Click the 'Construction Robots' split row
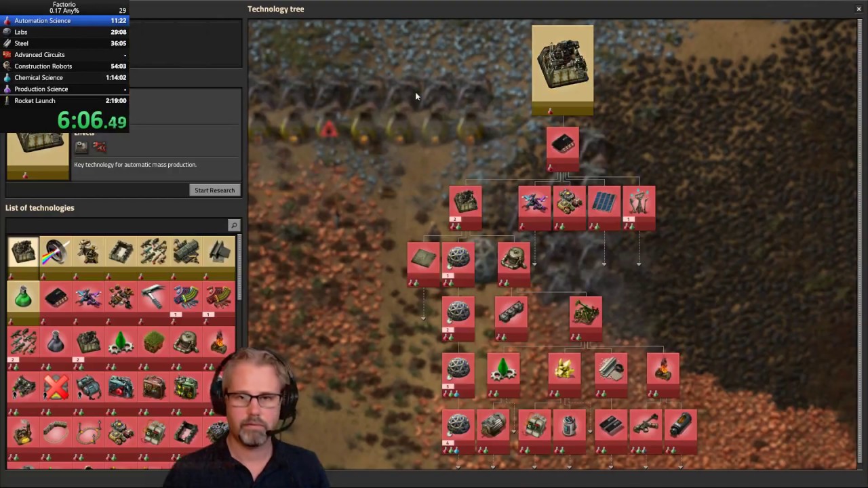The image size is (868, 488). pyautogui.click(x=64, y=66)
